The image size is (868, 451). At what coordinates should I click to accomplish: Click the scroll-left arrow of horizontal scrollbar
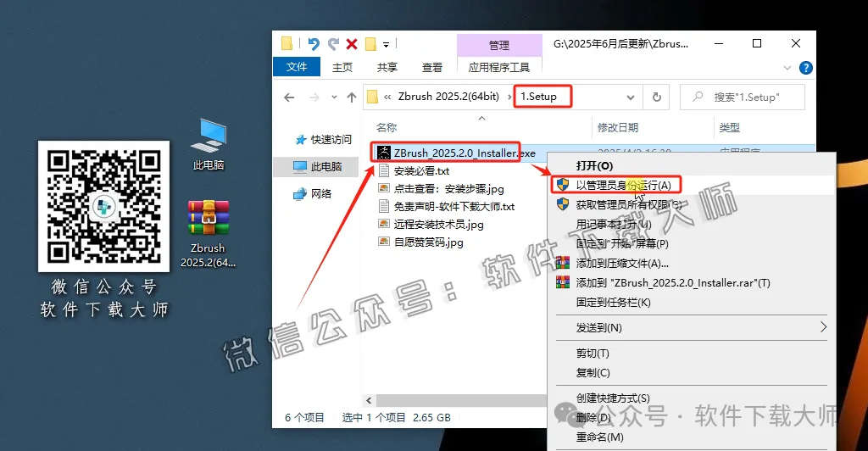[370, 400]
